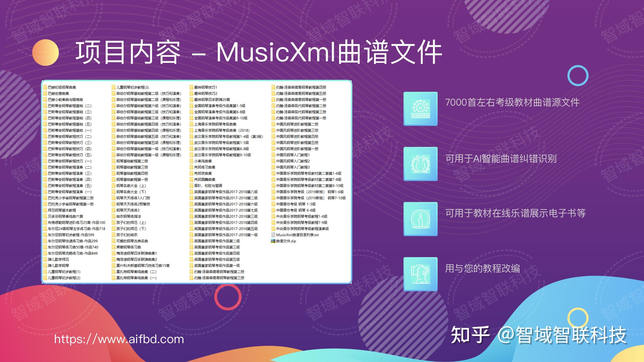Select the folder name 中国音乐学院钢琴考级教材第二套第7-8级
The image size is (644, 362).
pyautogui.click(x=309, y=179)
